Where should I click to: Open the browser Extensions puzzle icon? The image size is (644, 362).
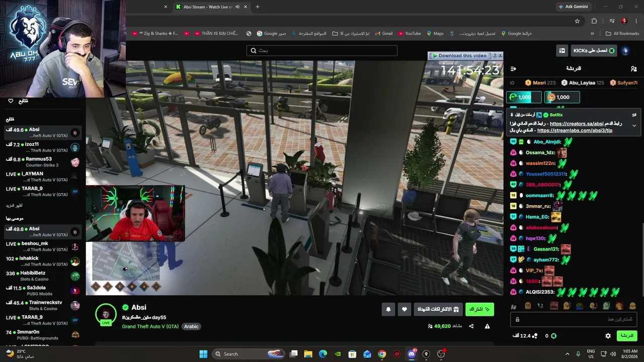594,21
